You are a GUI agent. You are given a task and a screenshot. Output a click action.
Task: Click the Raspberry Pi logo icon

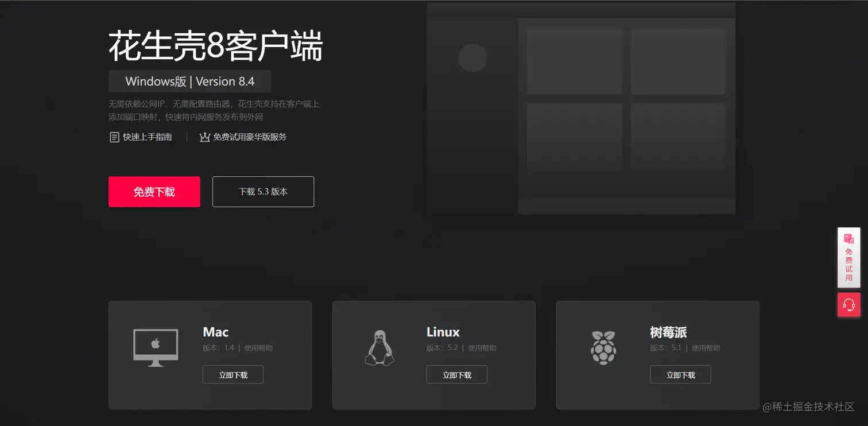603,347
